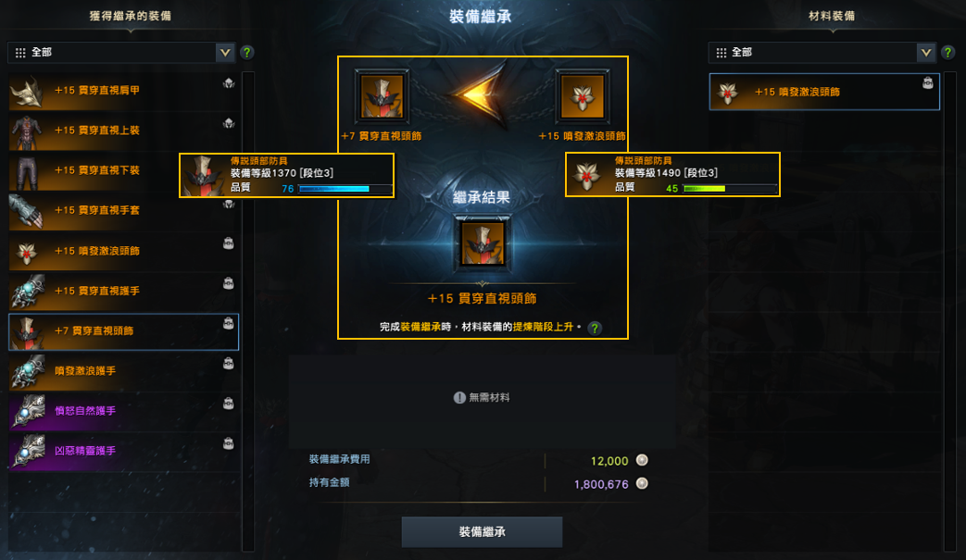Select the +7 貫穿直視頭飾 list entry
Viewport: 966px width, 560px height.
(123, 331)
